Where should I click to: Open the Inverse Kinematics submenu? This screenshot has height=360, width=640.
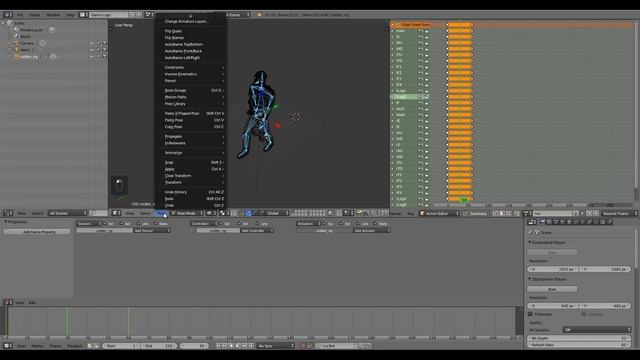(x=190, y=74)
